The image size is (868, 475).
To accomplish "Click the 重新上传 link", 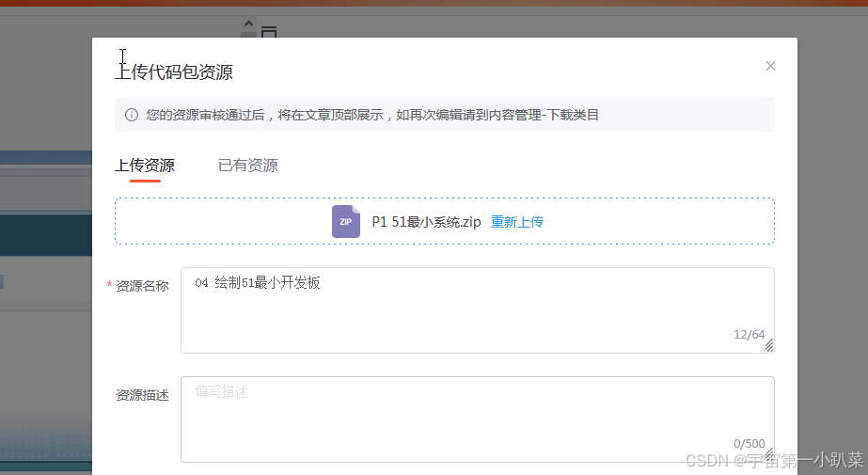I will (517, 222).
